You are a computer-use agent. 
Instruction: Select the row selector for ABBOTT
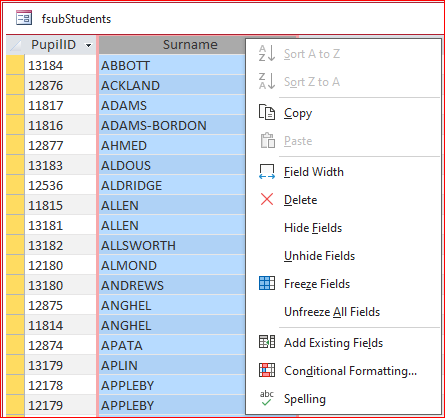tap(15, 65)
